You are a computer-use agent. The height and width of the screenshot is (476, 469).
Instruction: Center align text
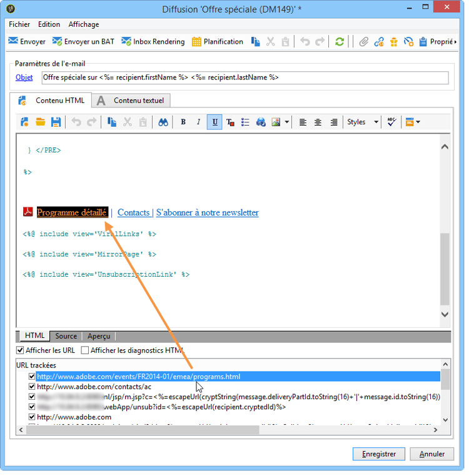(x=318, y=122)
